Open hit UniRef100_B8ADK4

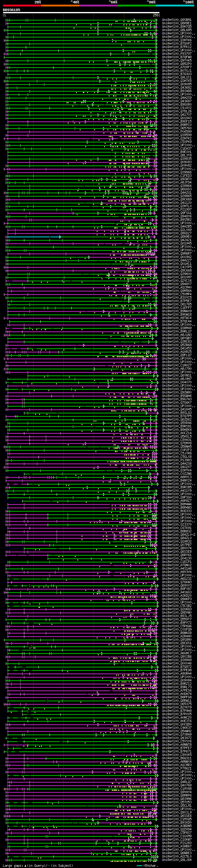click(x=176, y=430)
